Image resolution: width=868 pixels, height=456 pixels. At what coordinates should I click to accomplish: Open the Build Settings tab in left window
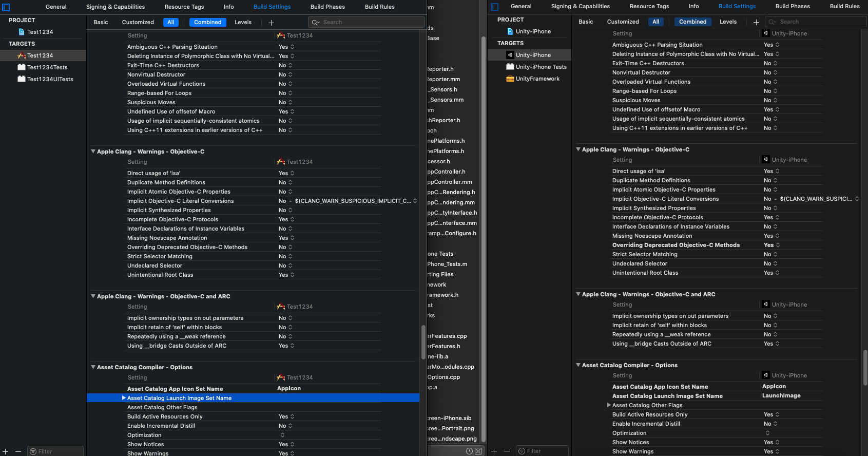pyautogui.click(x=272, y=7)
